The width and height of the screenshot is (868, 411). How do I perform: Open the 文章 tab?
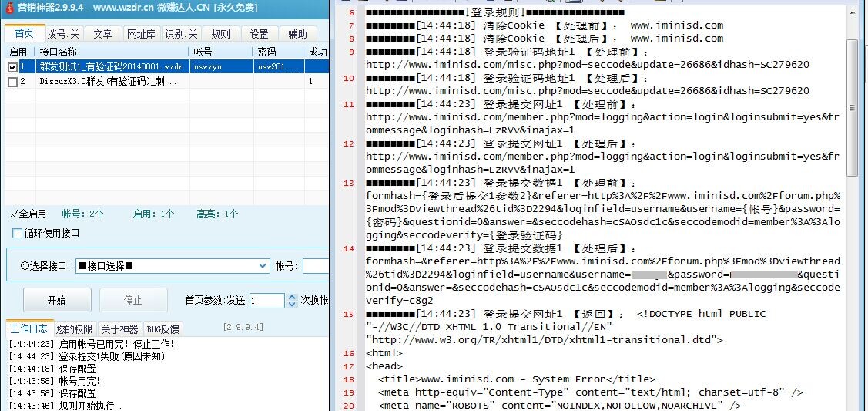click(102, 34)
